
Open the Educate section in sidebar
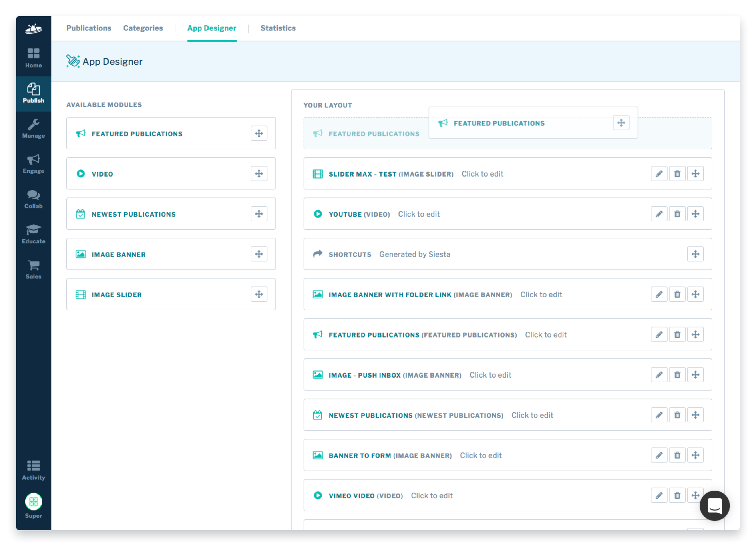tap(33, 234)
